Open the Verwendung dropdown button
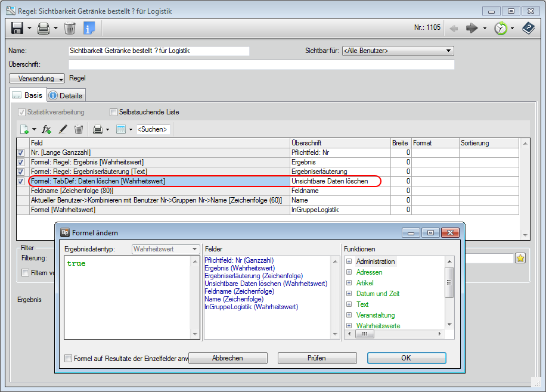Screen dimensions: 546x392 click(38, 79)
